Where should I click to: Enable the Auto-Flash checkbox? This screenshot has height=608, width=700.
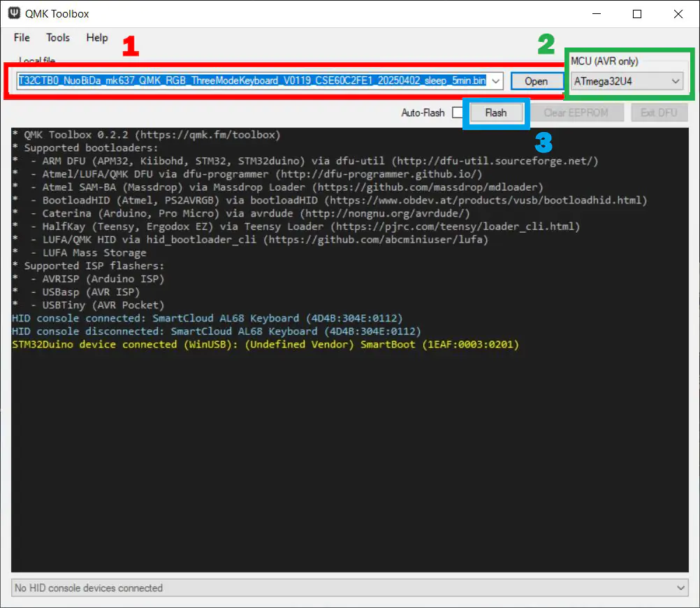[x=457, y=113]
